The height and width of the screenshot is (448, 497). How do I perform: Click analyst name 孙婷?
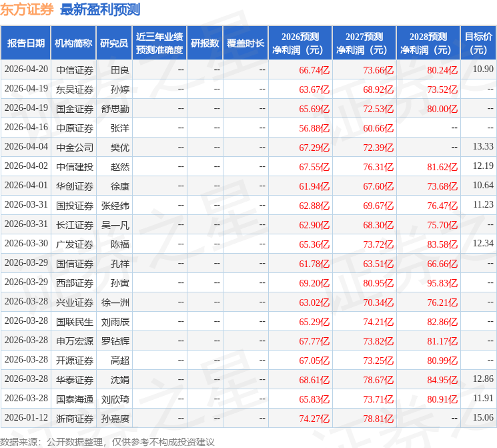click(120, 89)
